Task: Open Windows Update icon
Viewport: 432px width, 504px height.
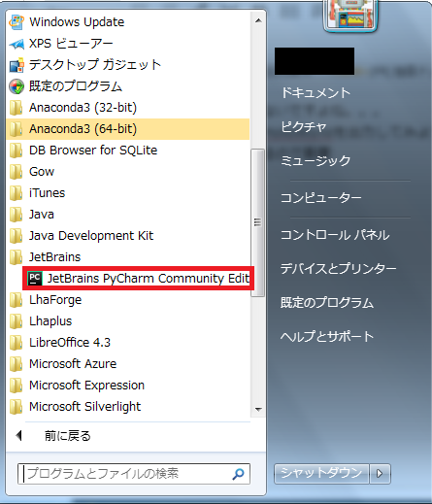Action: tap(17, 22)
